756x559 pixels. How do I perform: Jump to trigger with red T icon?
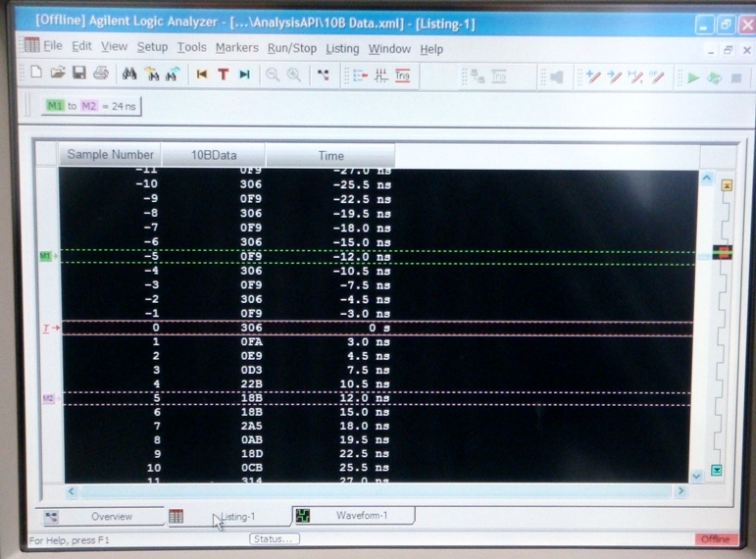coord(224,75)
